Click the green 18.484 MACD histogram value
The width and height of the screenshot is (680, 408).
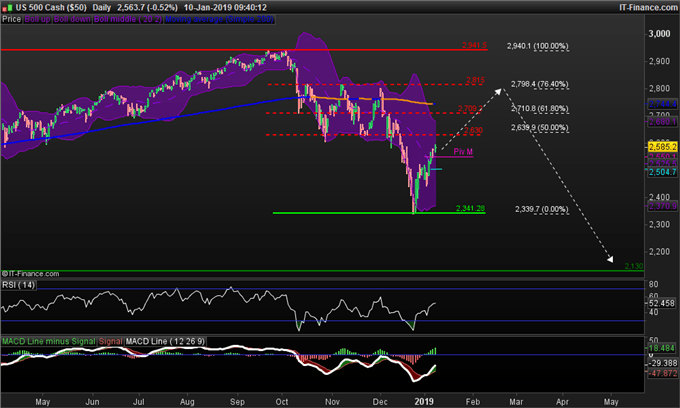pos(662,348)
